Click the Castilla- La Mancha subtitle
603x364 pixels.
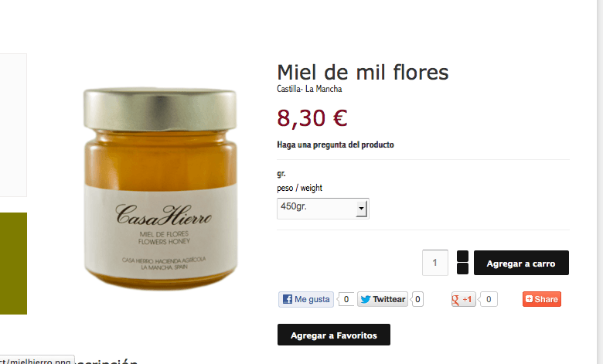(x=309, y=89)
